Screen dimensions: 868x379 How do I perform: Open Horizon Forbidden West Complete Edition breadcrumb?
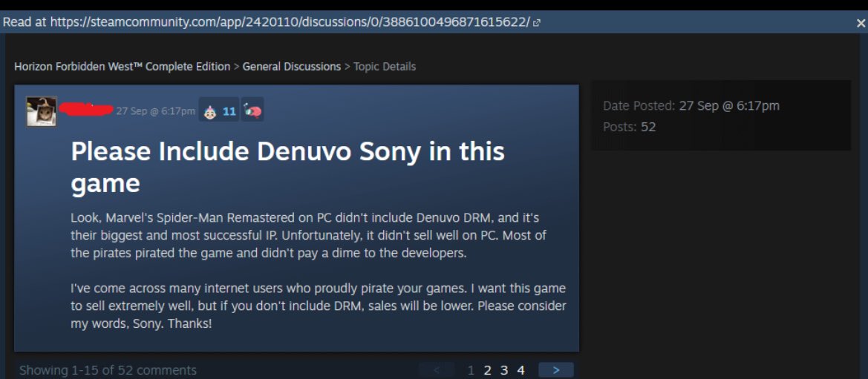pyautogui.click(x=122, y=67)
